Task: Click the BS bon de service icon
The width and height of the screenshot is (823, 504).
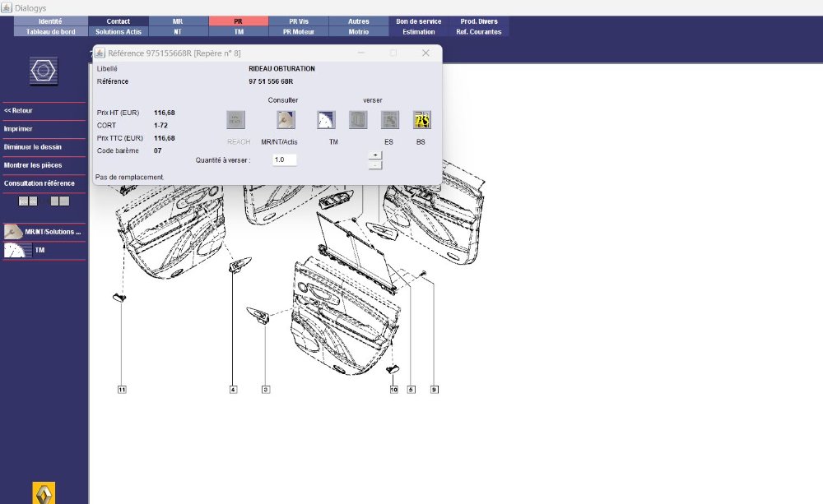Action: [x=422, y=120]
